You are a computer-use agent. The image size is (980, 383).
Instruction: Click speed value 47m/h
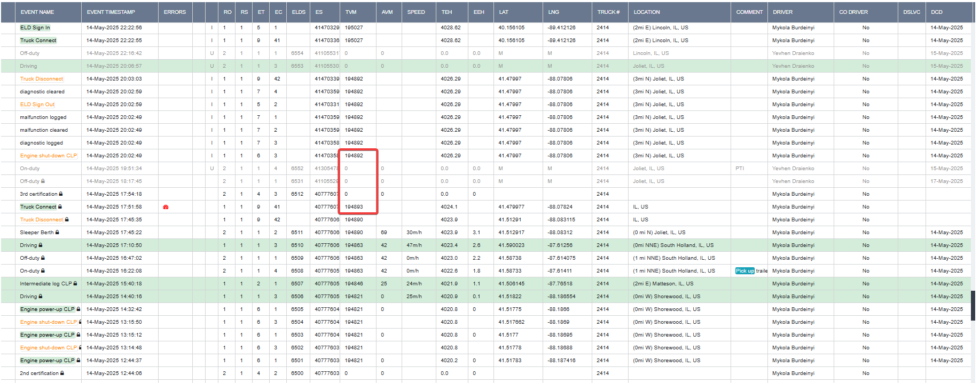(x=414, y=245)
